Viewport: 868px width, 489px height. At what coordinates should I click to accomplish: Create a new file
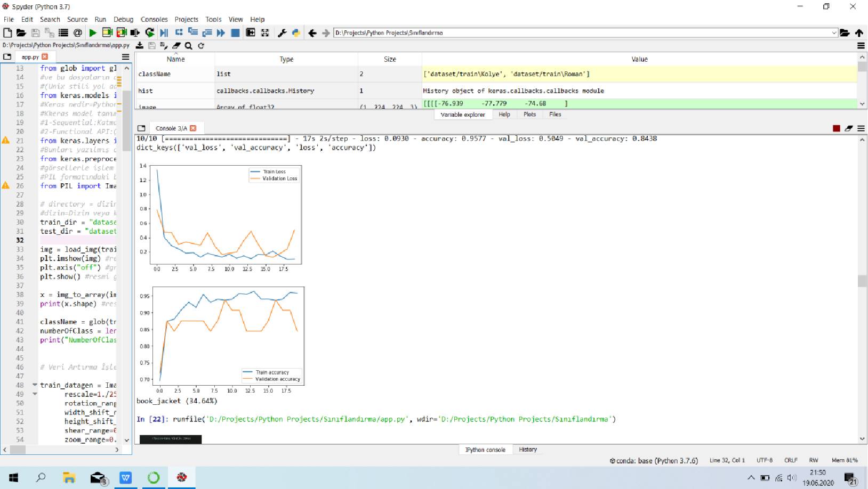[7, 32]
